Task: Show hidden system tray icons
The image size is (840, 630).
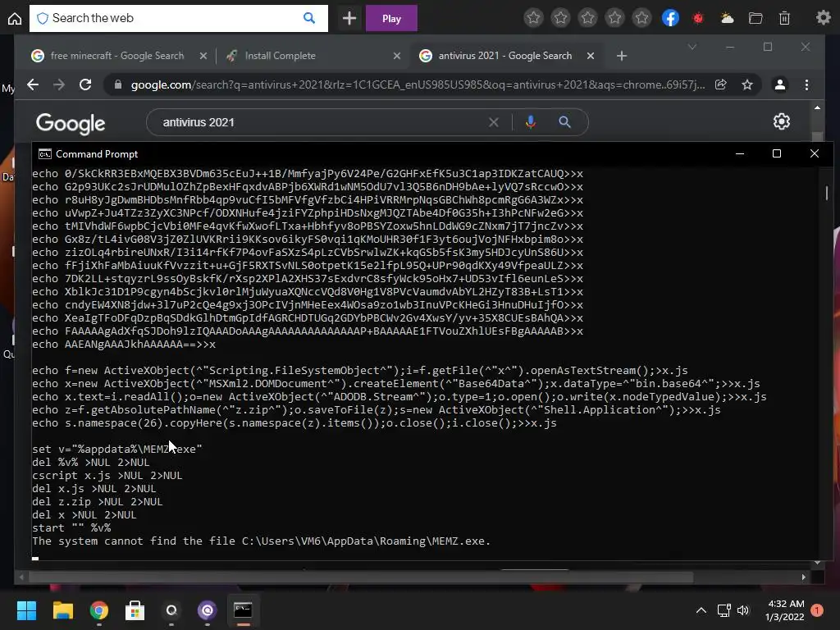Action: [701, 610]
